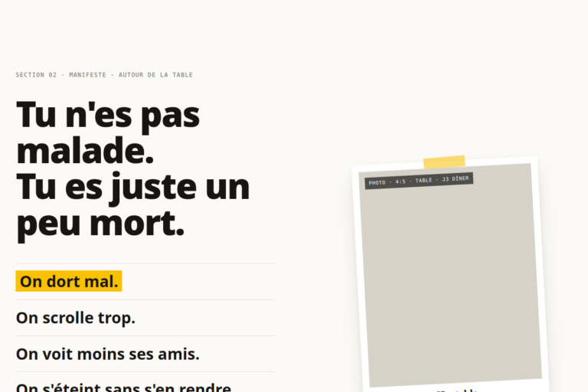This screenshot has height=392, width=588.
Task: Click the 'On voit moins ses amis.' line
Action: 108,354
